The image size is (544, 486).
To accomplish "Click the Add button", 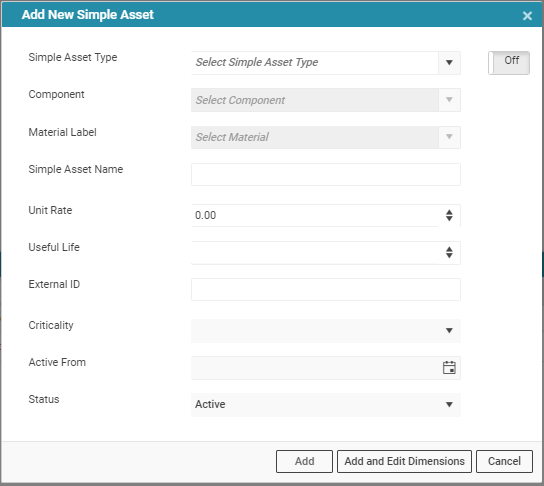I will pos(304,461).
